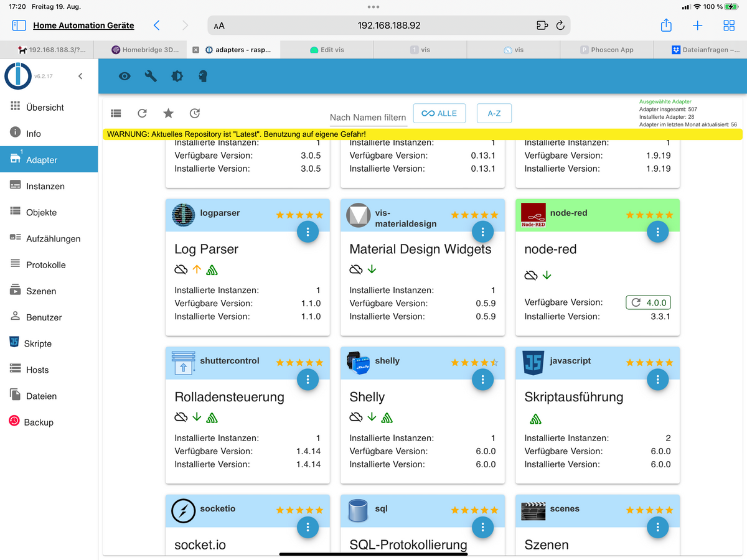This screenshot has width=747, height=560.
Task: Refresh the adapter list
Action: [x=142, y=113]
